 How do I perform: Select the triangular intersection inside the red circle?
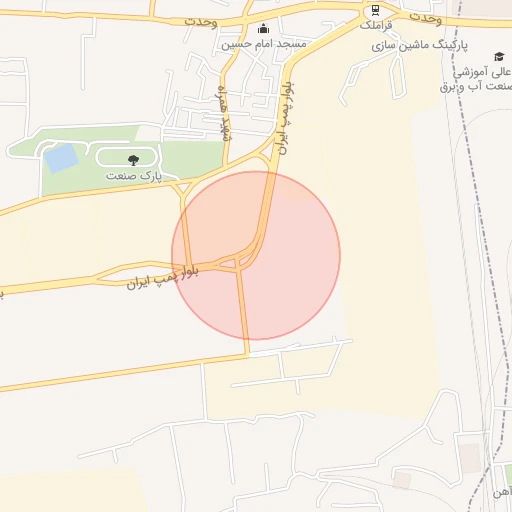(x=229, y=264)
